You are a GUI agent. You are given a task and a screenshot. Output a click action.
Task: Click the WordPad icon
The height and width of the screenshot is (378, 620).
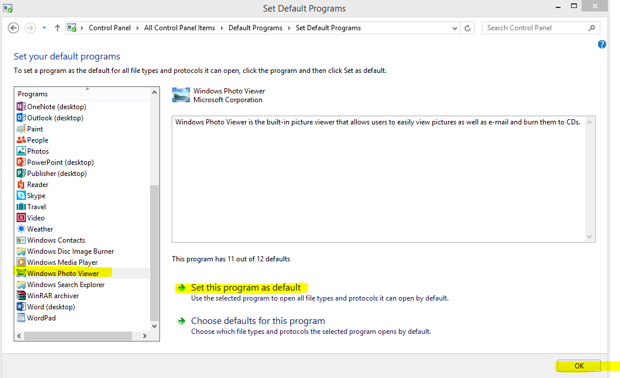[21, 318]
